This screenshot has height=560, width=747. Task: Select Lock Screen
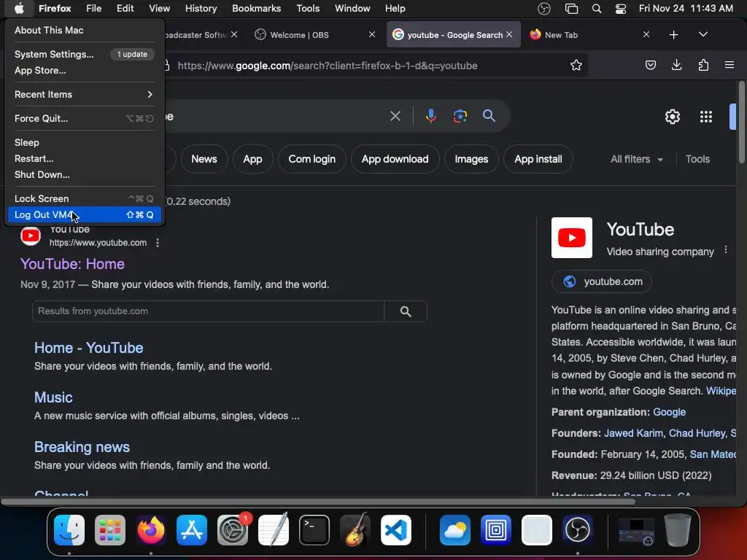pyautogui.click(x=85, y=198)
